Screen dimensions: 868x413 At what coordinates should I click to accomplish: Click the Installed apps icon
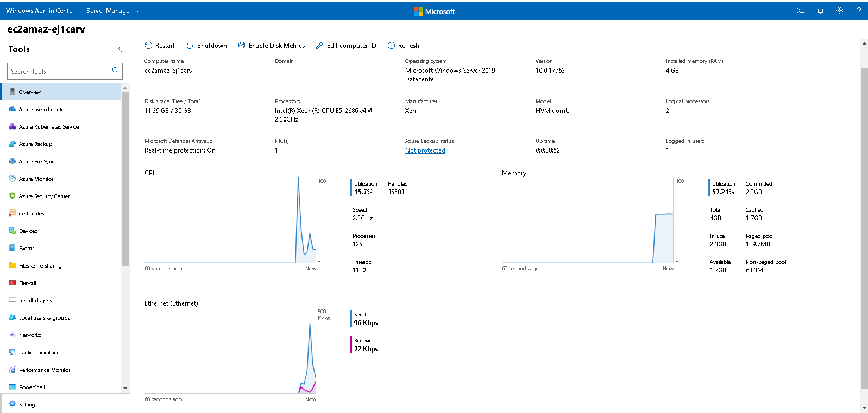tap(12, 300)
